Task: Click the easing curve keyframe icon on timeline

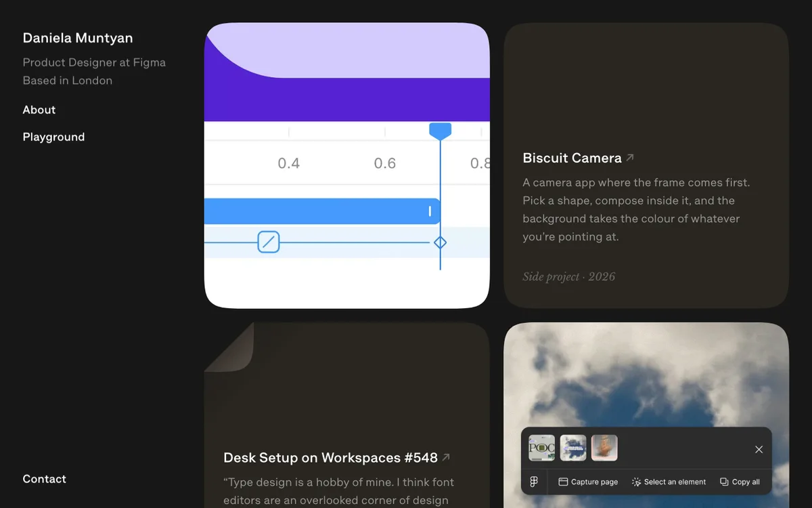Action: click(269, 242)
